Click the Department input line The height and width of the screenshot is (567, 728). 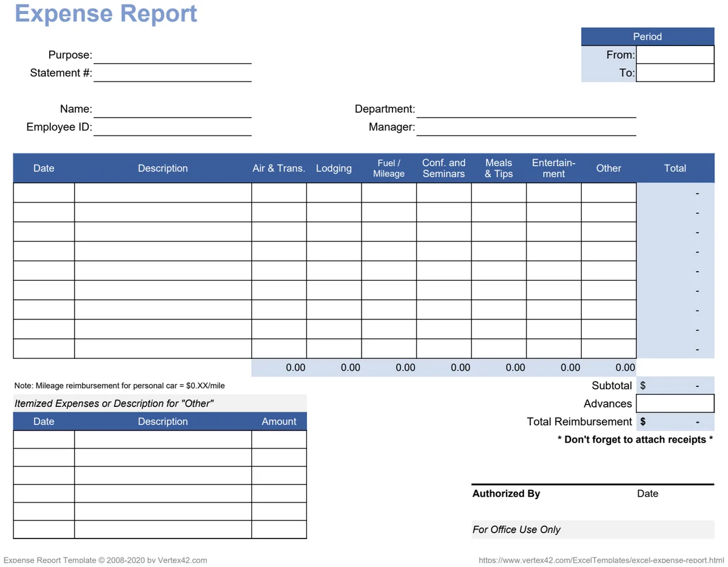(526, 109)
